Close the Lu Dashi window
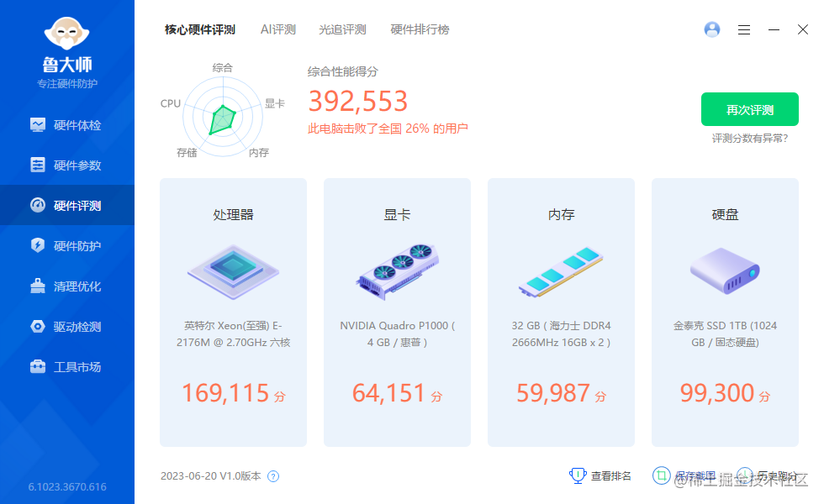The image size is (824, 504). [x=802, y=29]
